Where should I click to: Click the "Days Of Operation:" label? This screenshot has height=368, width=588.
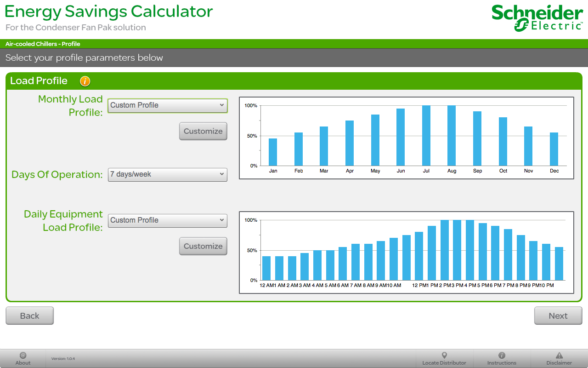point(57,175)
